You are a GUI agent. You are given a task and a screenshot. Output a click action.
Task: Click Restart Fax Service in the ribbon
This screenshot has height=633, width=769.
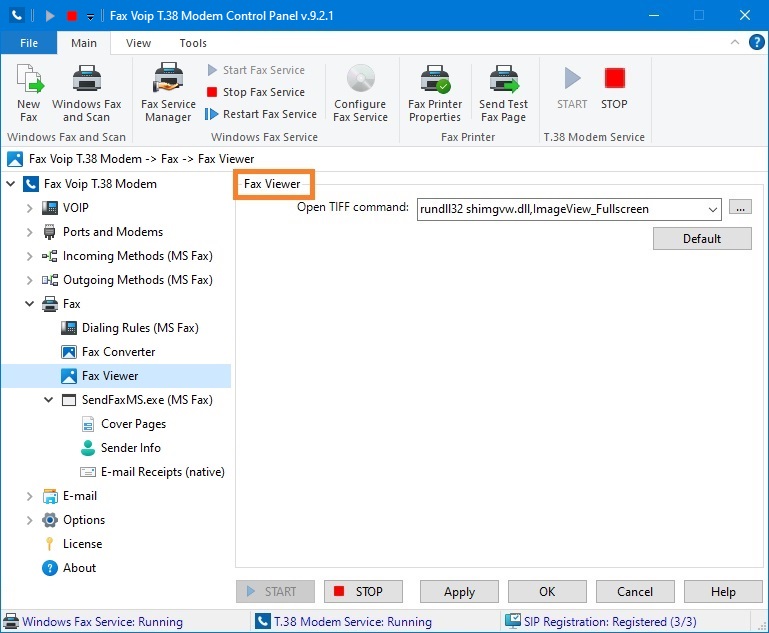261,114
